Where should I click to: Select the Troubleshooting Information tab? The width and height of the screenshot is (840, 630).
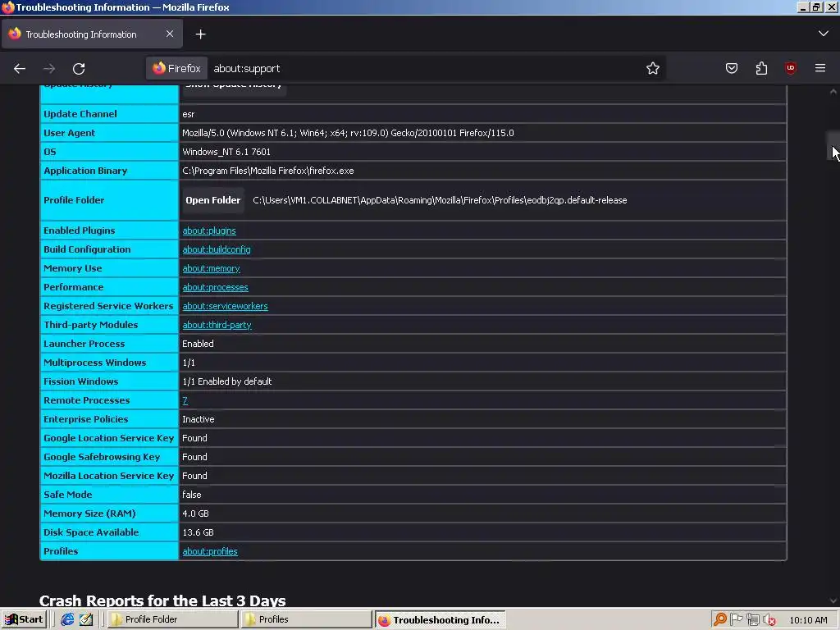[92, 34]
